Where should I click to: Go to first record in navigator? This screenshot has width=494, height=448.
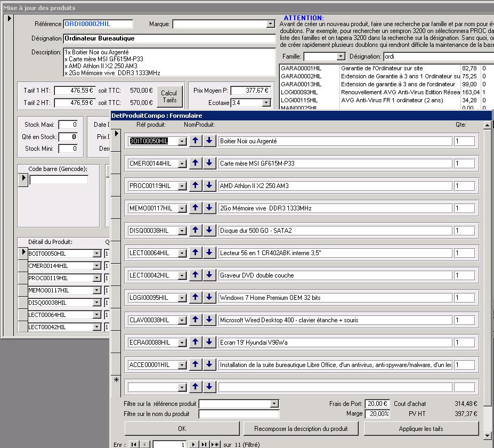point(134,444)
